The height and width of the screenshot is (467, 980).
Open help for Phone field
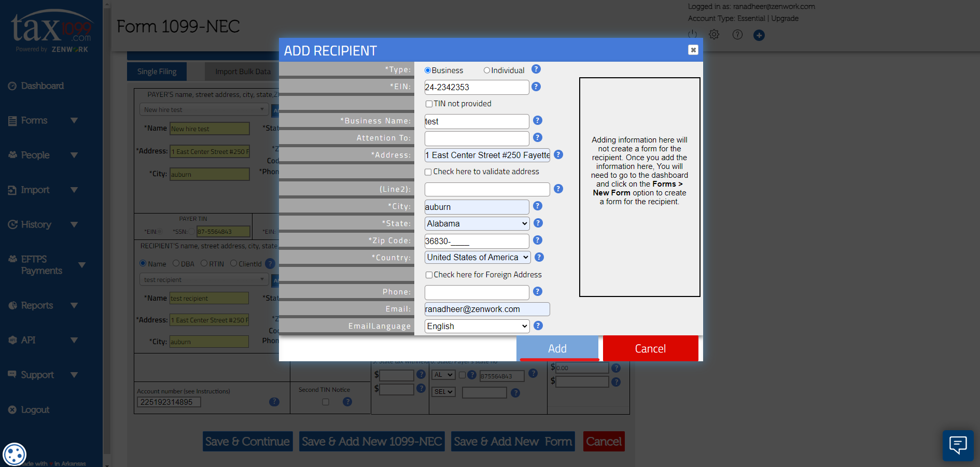point(538,291)
